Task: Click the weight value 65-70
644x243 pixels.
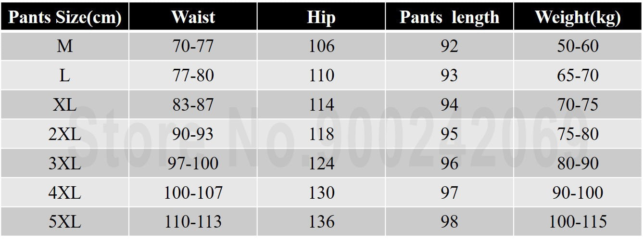Action: click(x=578, y=76)
